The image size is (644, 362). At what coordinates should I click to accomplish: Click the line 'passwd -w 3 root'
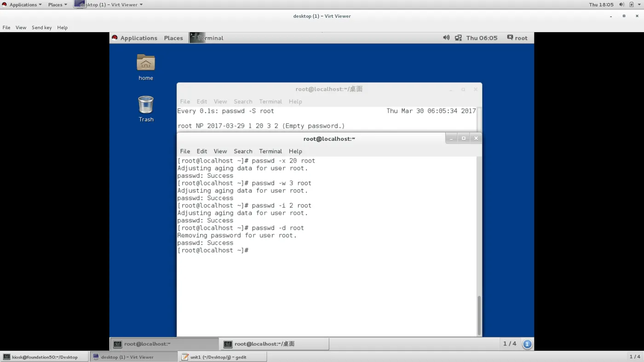click(x=244, y=183)
